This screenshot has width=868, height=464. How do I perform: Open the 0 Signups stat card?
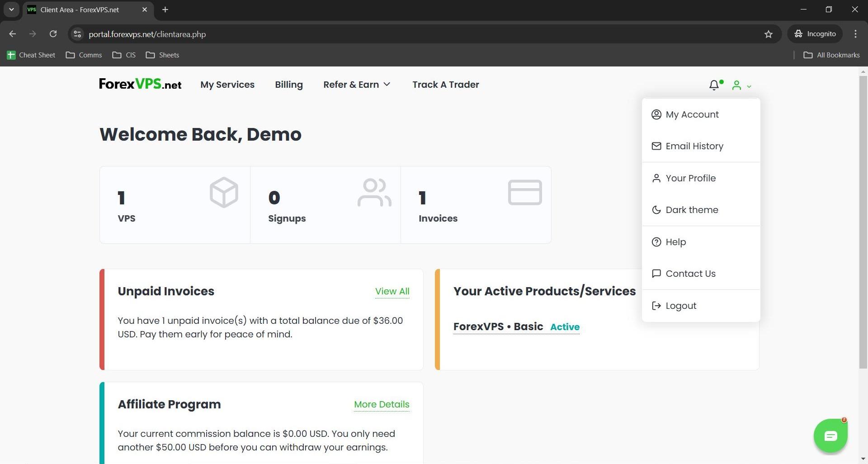325,205
